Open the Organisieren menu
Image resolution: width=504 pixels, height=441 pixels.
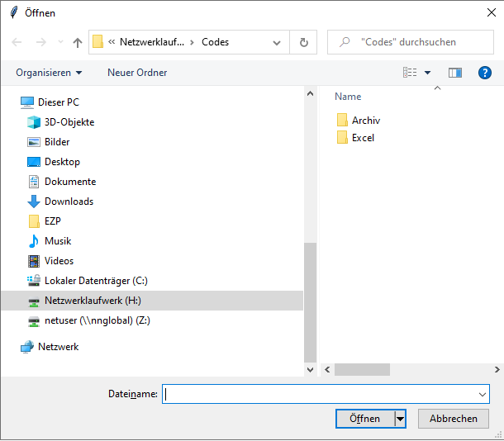pos(49,73)
